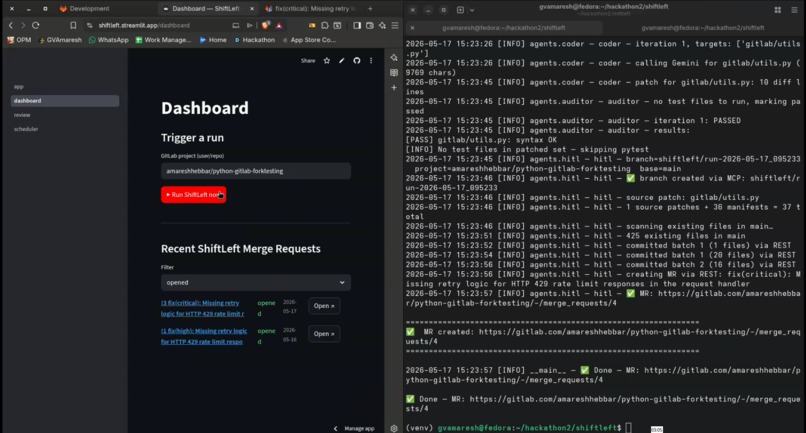The image size is (806, 433).
Task: Close the first terminal tab
Action: pos(412,28)
